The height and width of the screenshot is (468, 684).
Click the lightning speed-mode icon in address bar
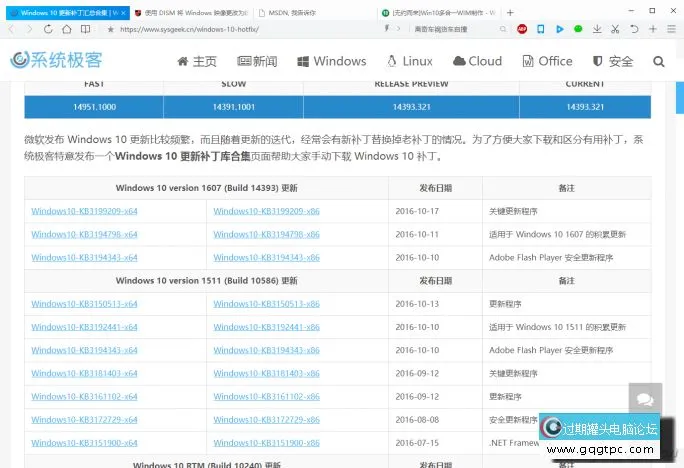[386, 29]
